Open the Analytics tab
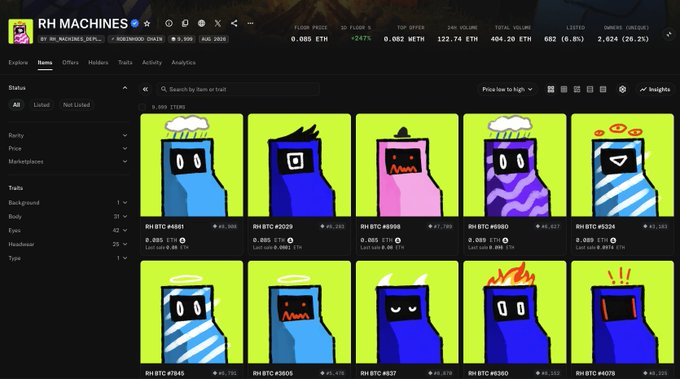The image size is (680, 379). [183, 62]
